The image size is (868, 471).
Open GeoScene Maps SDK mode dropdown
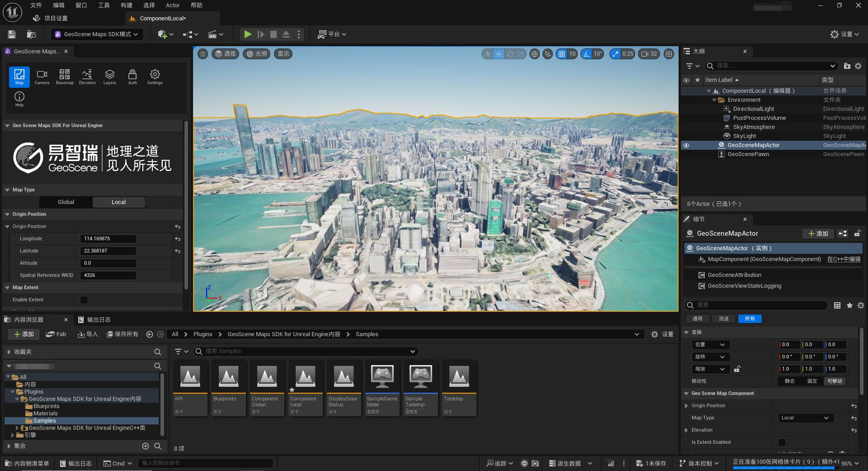tap(97, 34)
